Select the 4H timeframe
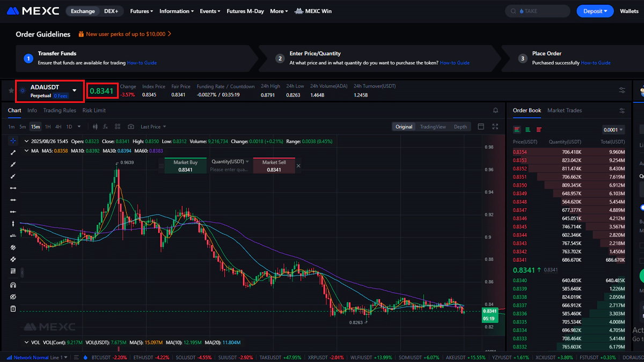This screenshot has height=362, width=644. coord(58,127)
